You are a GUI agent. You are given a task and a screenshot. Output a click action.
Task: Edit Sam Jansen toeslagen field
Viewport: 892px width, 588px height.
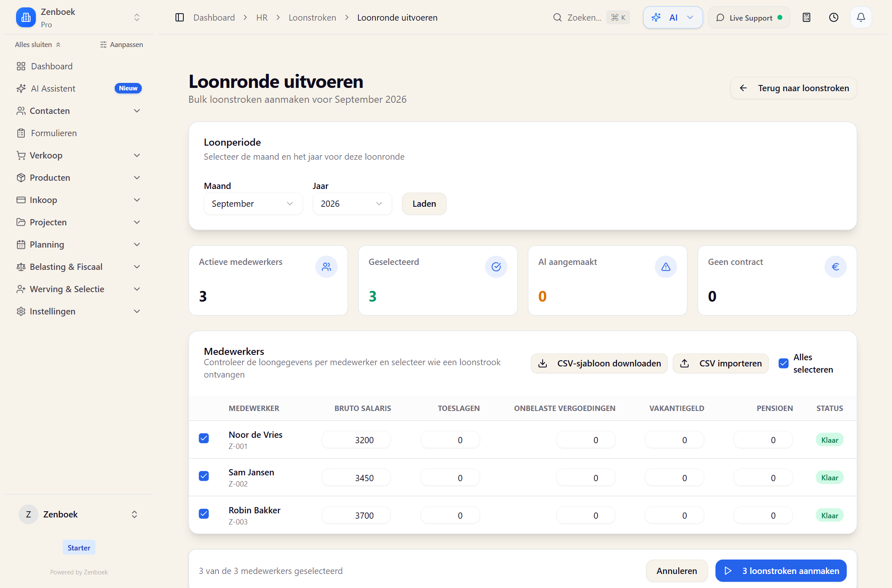(x=450, y=478)
